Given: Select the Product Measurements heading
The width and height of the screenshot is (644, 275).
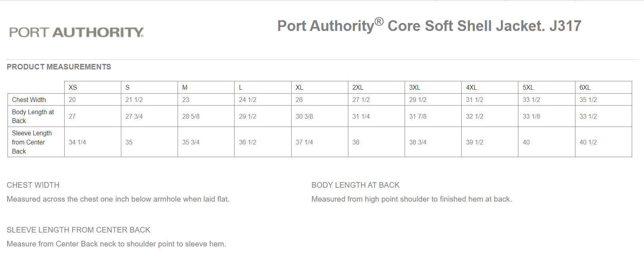Looking at the screenshot, I should tap(59, 67).
